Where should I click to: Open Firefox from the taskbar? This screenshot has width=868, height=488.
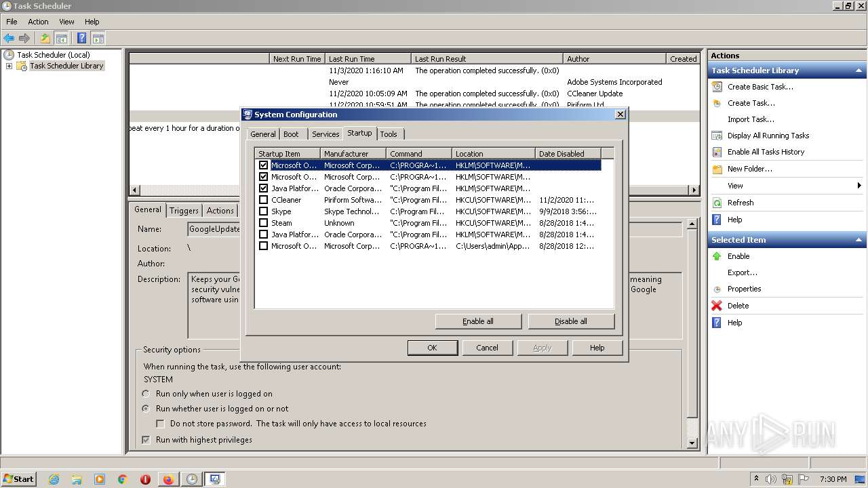pos(168,479)
